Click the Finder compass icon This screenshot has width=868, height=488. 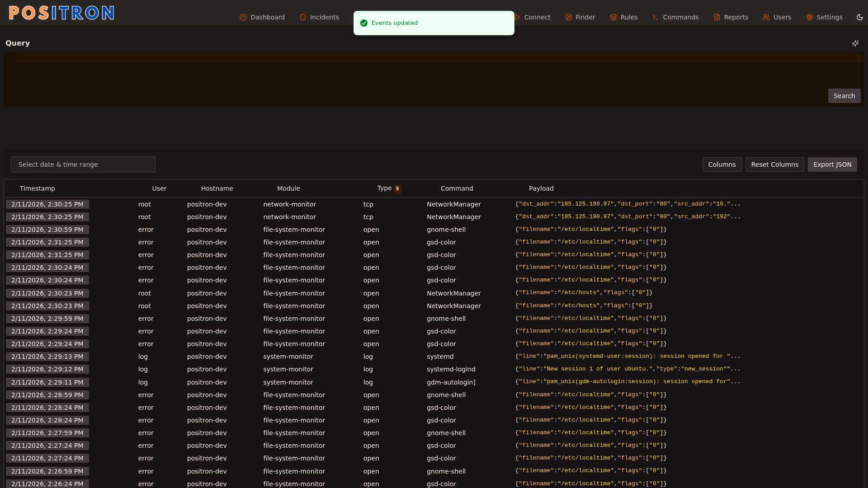[569, 17]
